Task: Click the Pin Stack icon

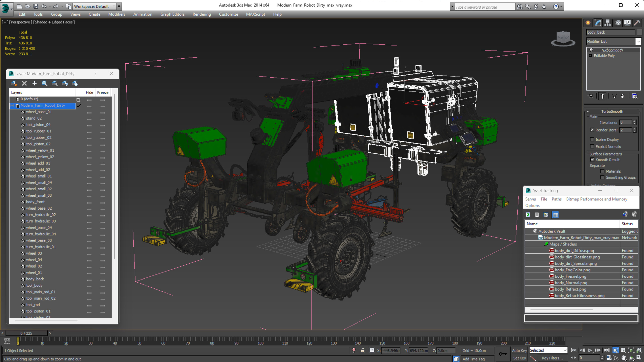Action: tap(591, 96)
